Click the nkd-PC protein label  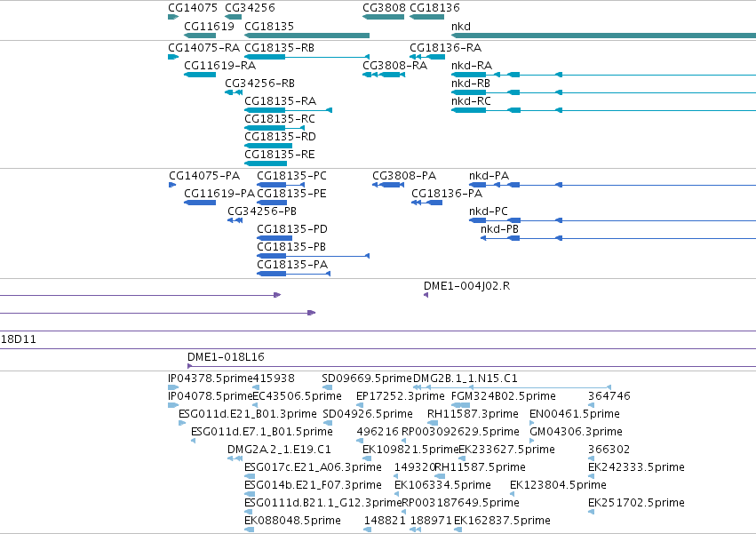(489, 211)
